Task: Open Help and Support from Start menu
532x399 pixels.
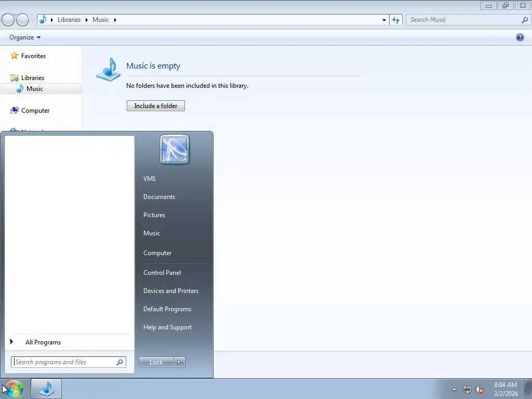Action: (x=167, y=327)
